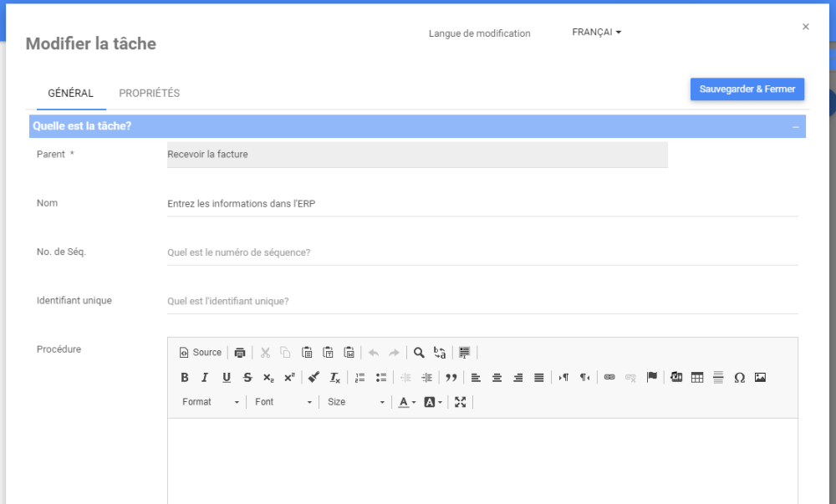Insert a table with the Table icon
Viewport: 836px width, 504px height.
[x=697, y=377]
